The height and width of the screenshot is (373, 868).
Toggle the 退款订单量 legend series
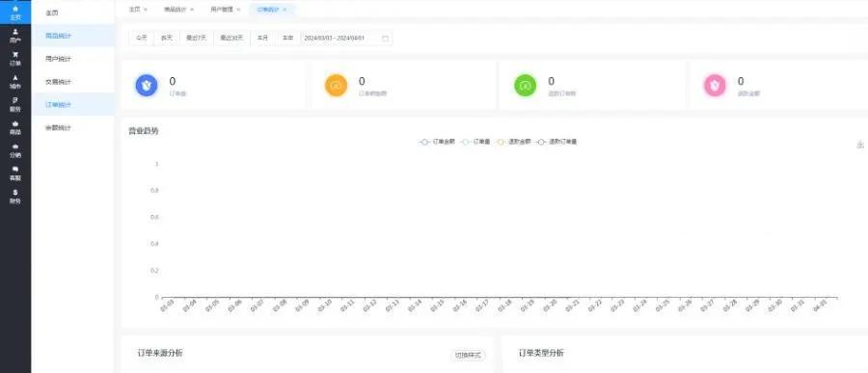(556, 142)
